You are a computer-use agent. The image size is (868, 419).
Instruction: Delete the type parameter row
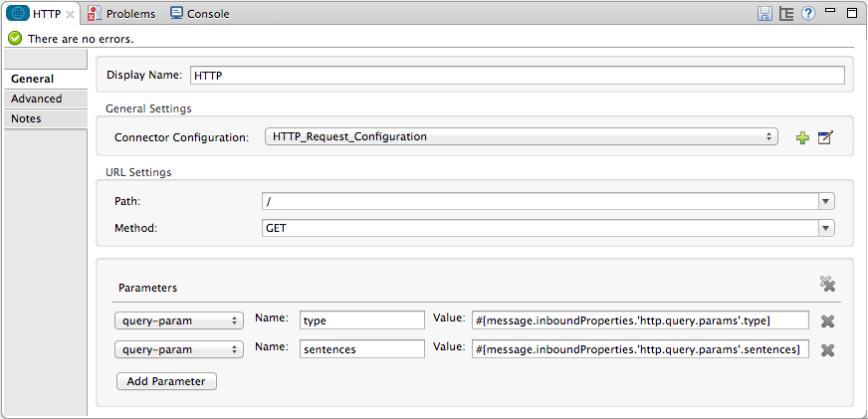coord(827,321)
